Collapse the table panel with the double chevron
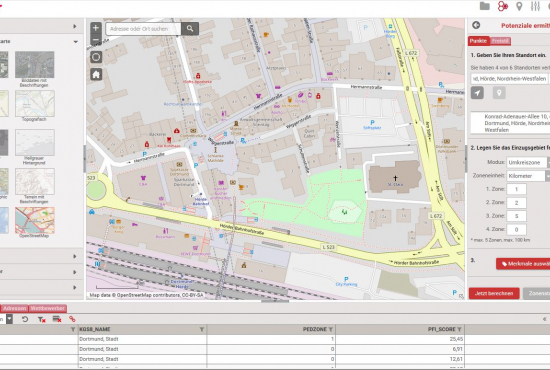Image resolution: width=550 pixels, height=370 pixels. [545, 319]
